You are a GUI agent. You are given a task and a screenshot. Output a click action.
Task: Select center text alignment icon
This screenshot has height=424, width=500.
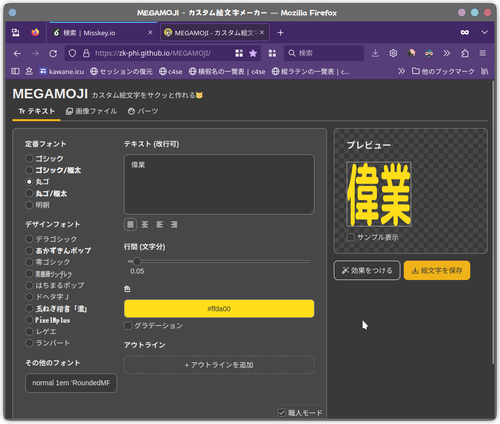coord(145,225)
